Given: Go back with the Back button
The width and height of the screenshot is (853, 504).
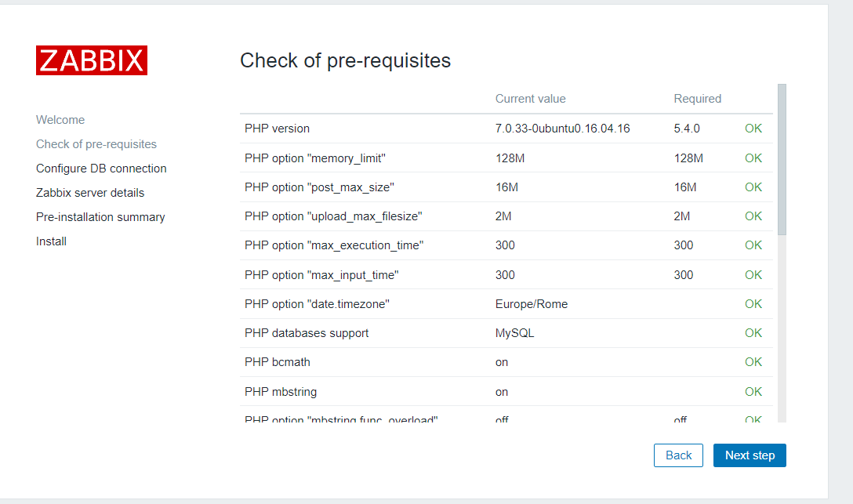Looking at the screenshot, I should 678,455.
